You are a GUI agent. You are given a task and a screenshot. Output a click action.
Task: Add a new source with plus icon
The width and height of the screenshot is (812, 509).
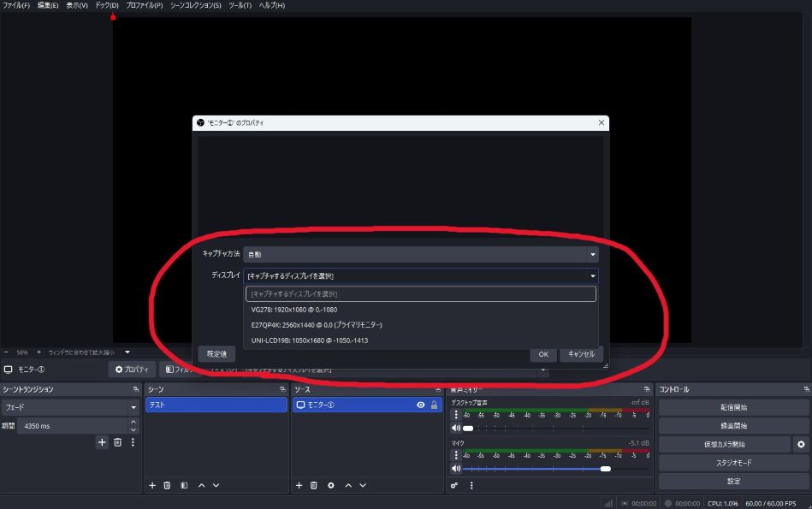click(299, 485)
